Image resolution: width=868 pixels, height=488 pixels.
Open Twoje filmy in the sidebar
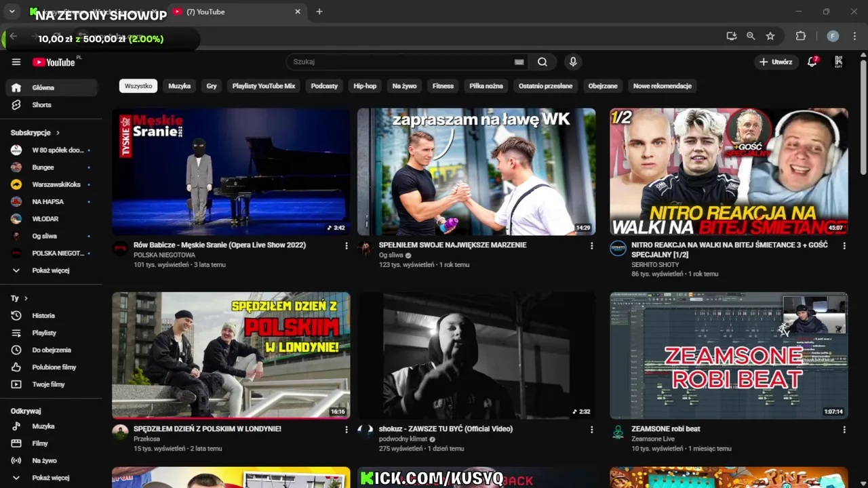(53, 384)
